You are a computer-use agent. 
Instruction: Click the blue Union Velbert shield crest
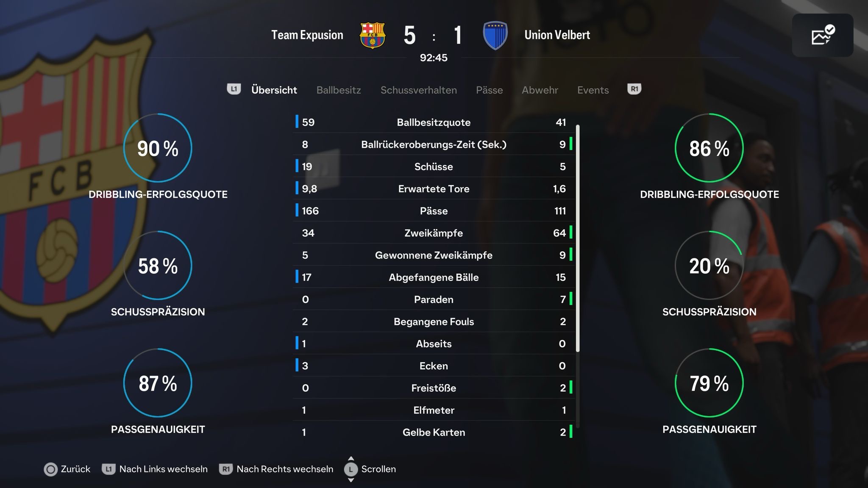pyautogui.click(x=495, y=36)
